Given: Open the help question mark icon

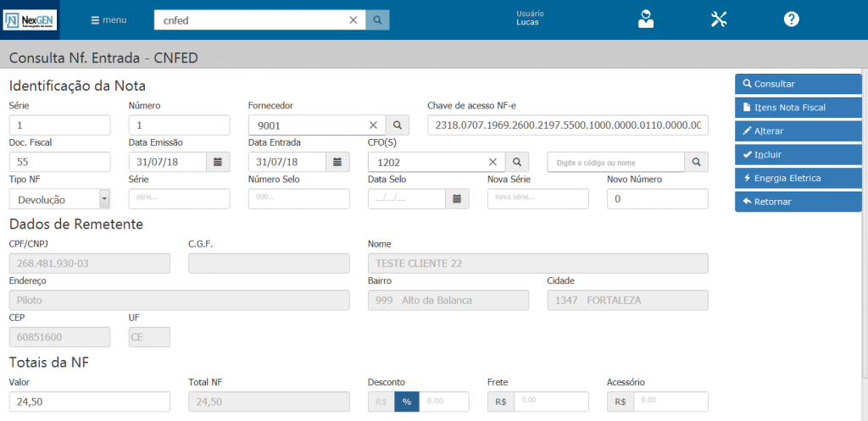Looking at the screenshot, I should (791, 19).
